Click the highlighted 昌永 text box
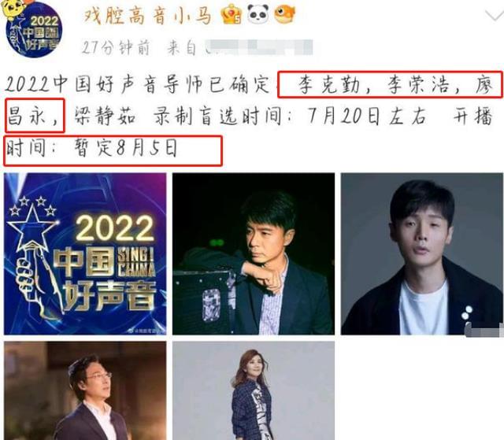The width and height of the screenshot is (504, 440). [x=35, y=116]
